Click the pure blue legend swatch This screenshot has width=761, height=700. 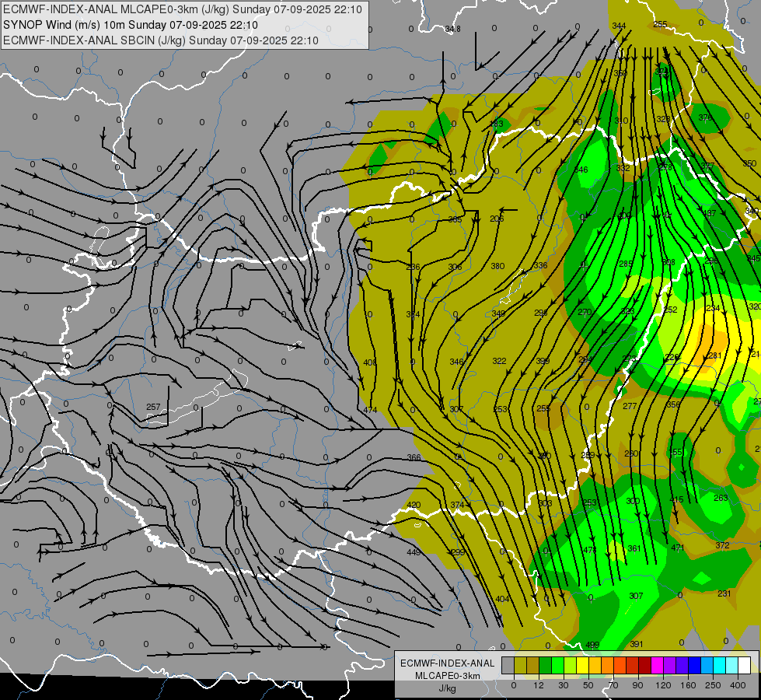point(694,665)
